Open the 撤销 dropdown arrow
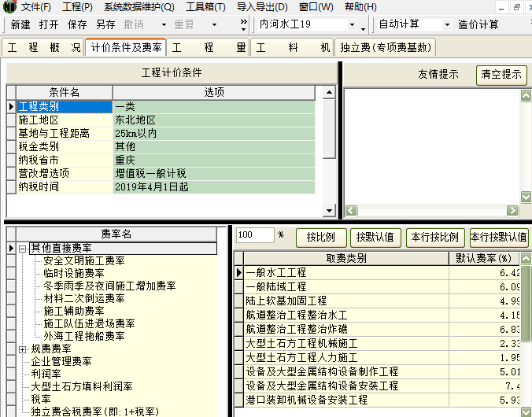This screenshot has height=417, width=532. coord(164,24)
